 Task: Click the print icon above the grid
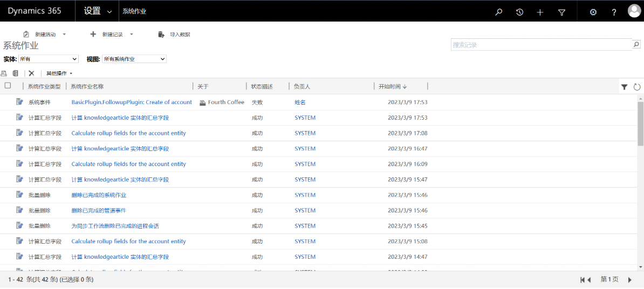click(x=4, y=73)
